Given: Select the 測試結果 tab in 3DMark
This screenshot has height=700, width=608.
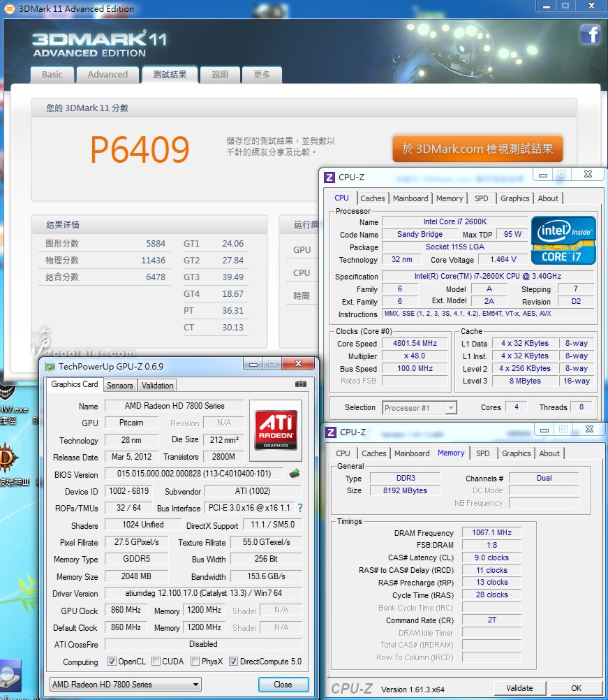Looking at the screenshot, I should click(170, 75).
